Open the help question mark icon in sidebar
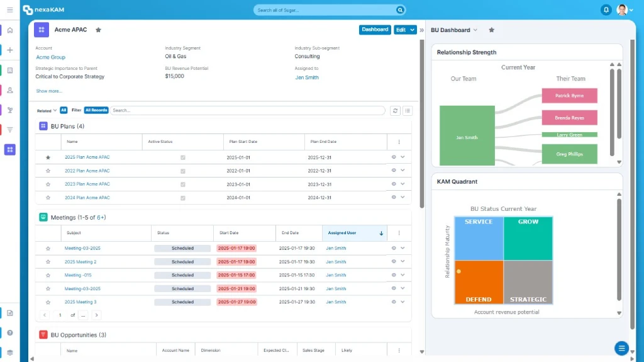This screenshot has height=362, width=644. [10, 333]
